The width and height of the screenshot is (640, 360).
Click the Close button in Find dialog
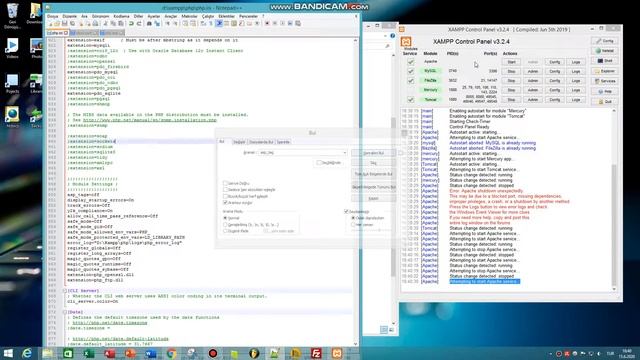[373, 199]
